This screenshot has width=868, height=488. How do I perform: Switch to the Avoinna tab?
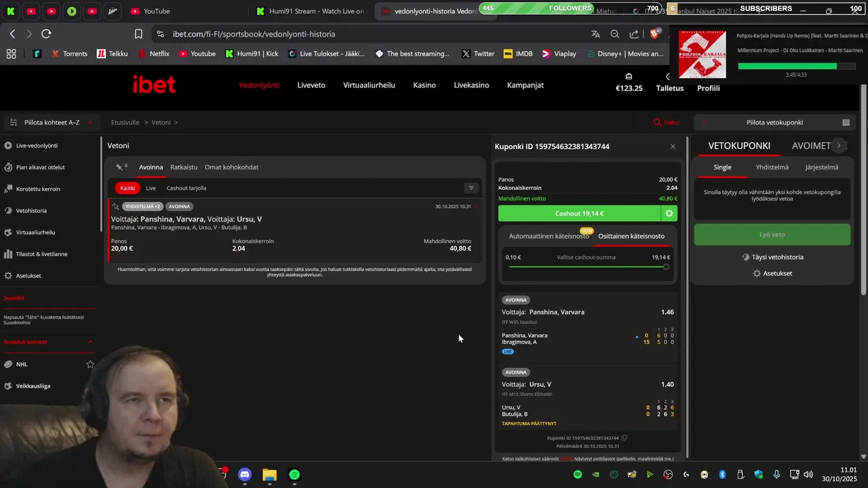(x=151, y=167)
